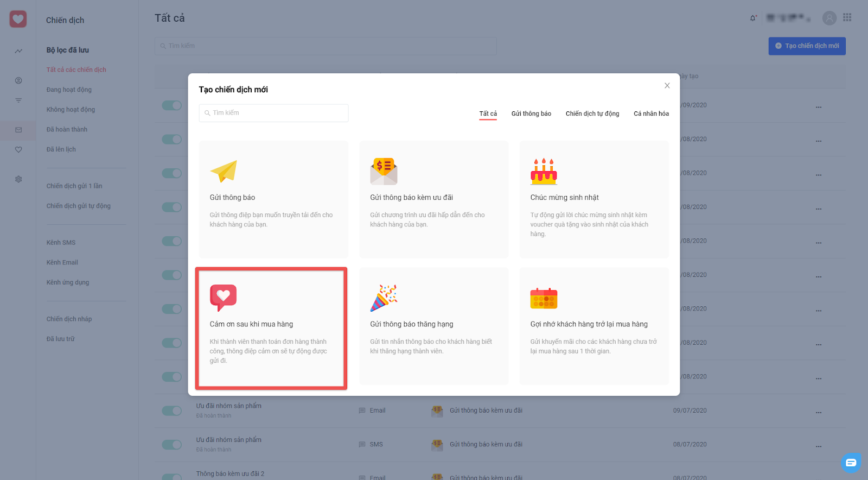The width and height of the screenshot is (868, 480).
Task: Open row menu for 09/07/2020 campaign
Action: coord(819,412)
